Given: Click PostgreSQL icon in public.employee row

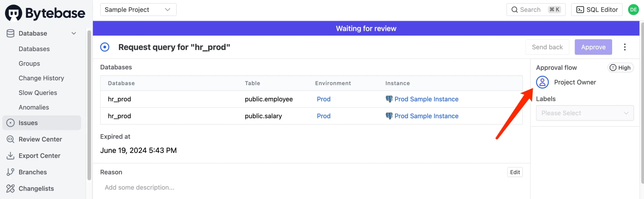Looking at the screenshot, I should pyautogui.click(x=389, y=99).
